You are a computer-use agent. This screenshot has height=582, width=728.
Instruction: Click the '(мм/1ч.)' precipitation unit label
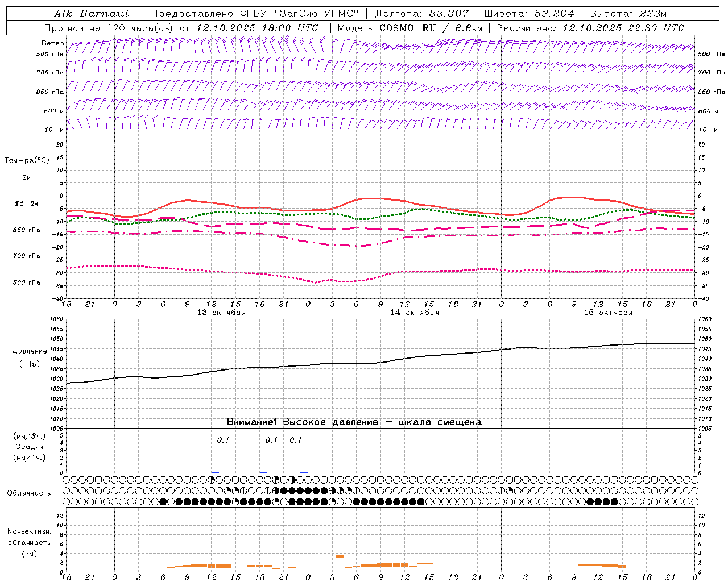tap(30, 458)
